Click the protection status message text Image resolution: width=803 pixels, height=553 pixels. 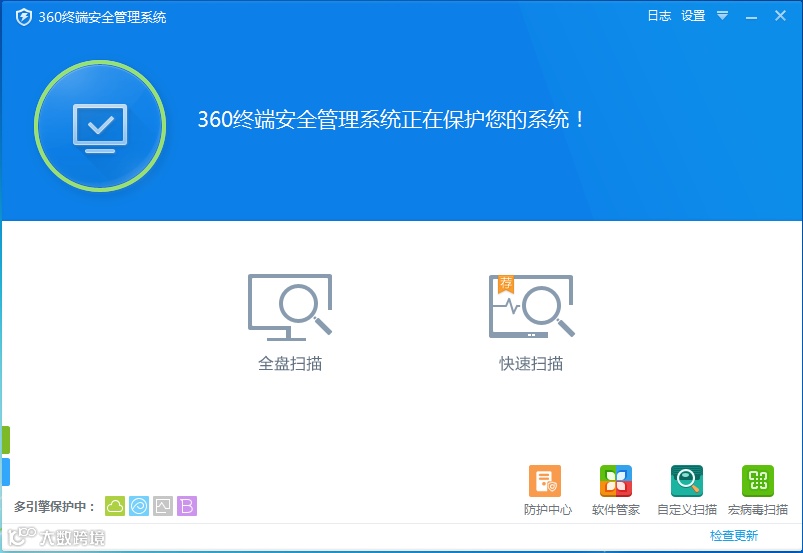click(391, 119)
